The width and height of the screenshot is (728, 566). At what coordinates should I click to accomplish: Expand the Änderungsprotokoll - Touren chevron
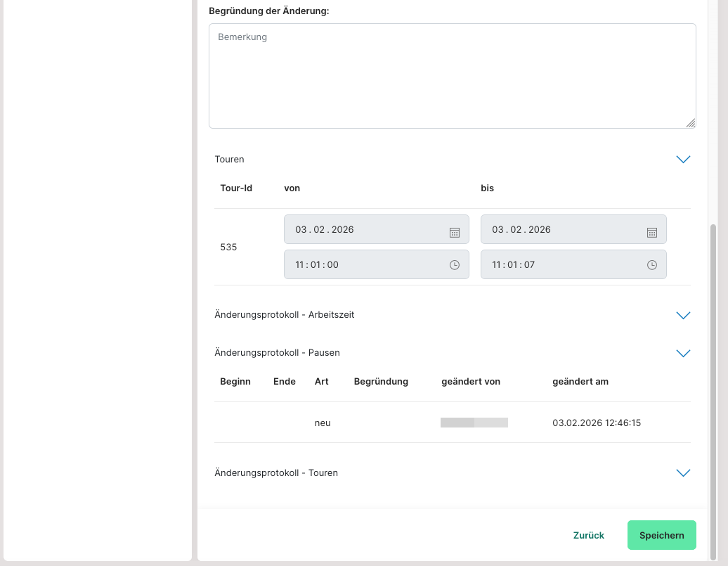point(683,473)
